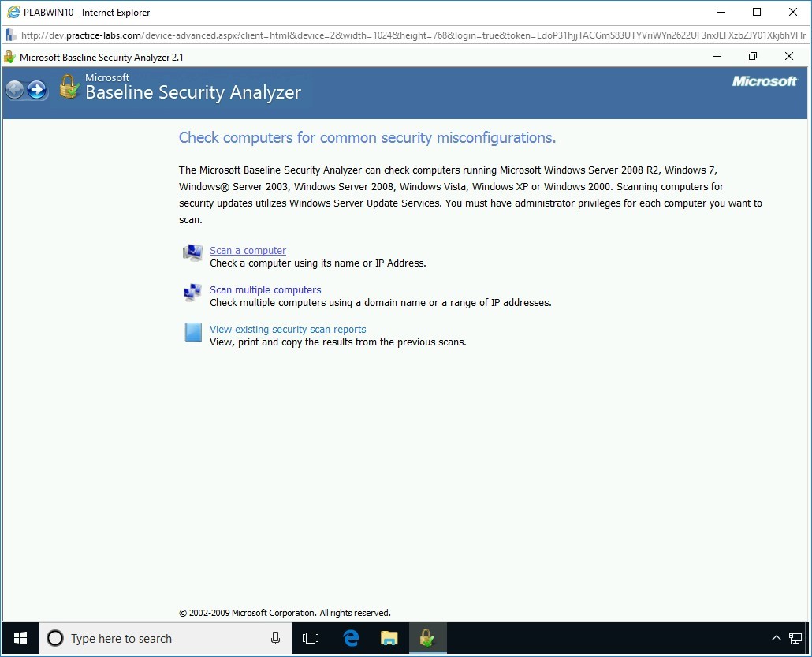The height and width of the screenshot is (657, 812).
Task: Click the page favicon in address bar
Action: (x=10, y=35)
